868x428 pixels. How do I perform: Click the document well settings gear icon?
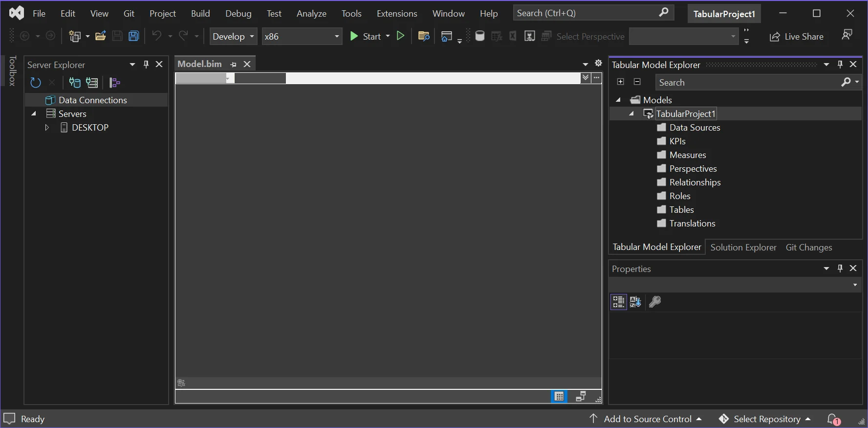pos(598,63)
